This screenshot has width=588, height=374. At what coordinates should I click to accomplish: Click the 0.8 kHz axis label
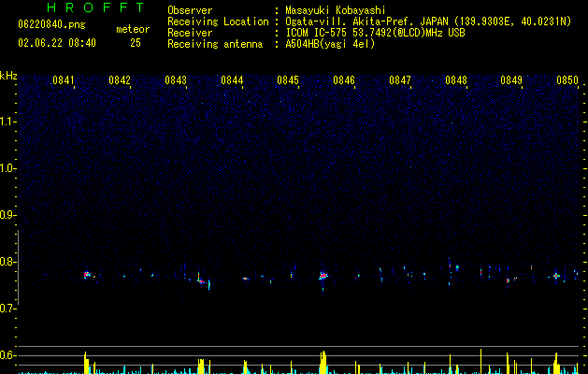(8, 262)
